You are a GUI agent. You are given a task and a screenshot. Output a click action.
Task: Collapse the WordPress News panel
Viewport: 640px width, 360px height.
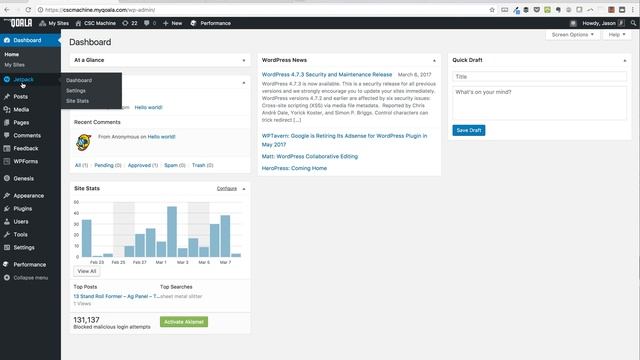click(434, 60)
